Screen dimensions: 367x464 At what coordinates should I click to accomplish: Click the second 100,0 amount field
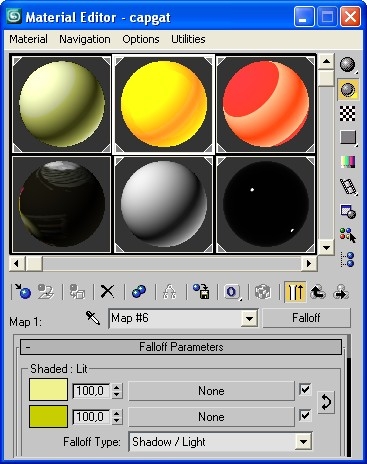pos(91,417)
